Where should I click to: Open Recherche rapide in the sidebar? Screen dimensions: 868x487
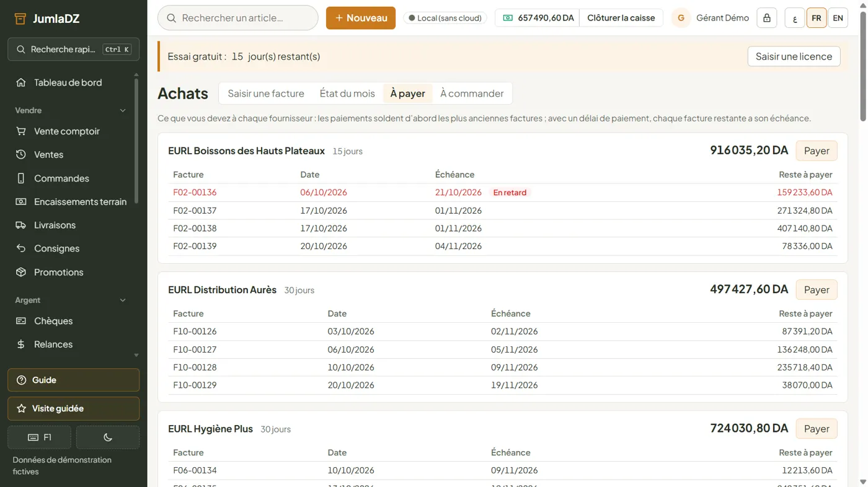[73, 50]
